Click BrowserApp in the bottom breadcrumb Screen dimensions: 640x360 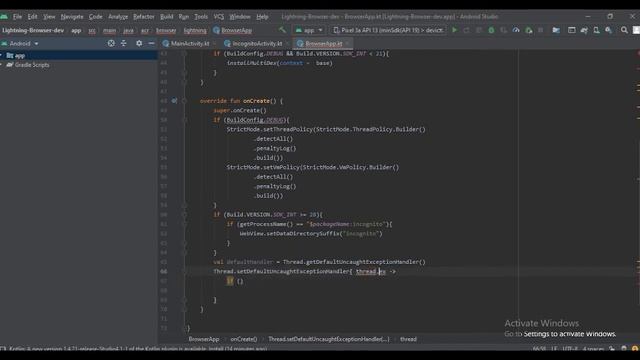(204, 339)
